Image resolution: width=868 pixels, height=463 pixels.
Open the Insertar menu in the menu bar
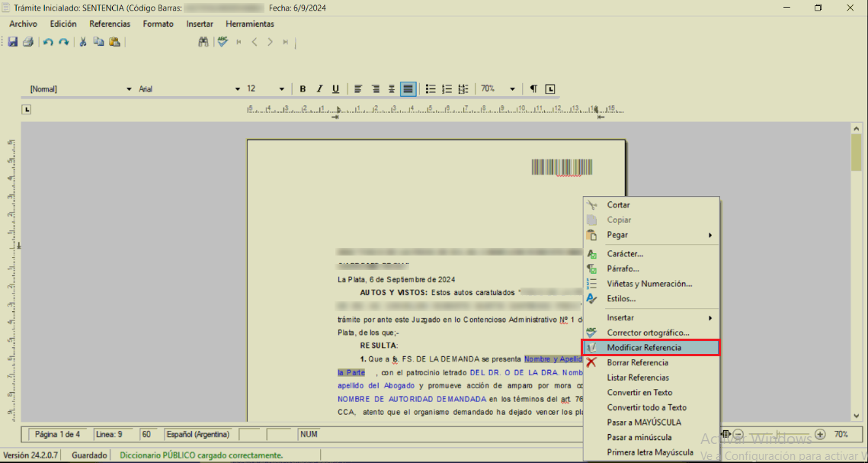point(200,24)
